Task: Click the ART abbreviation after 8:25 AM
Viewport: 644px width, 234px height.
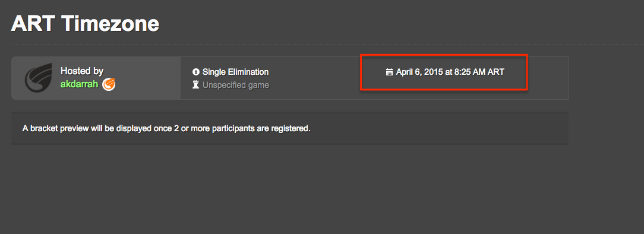Action: pyautogui.click(x=495, y=72)
